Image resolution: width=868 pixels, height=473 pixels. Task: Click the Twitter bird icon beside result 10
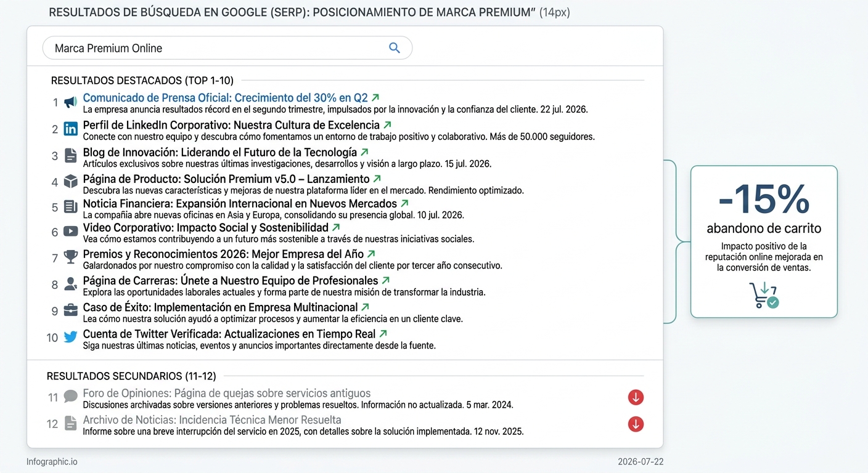click(x=70, y=337)
